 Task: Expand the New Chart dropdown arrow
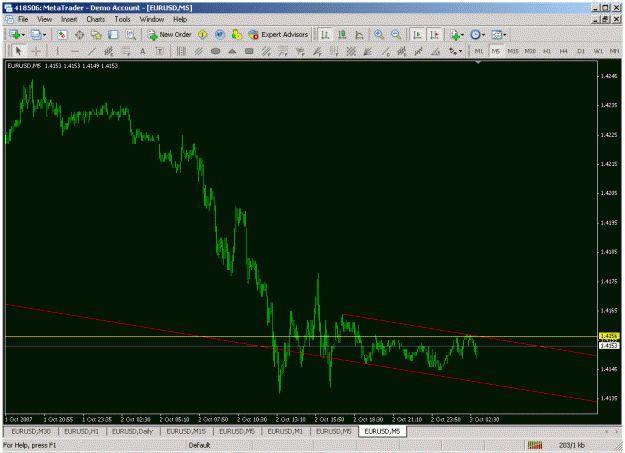pos(23,35)
